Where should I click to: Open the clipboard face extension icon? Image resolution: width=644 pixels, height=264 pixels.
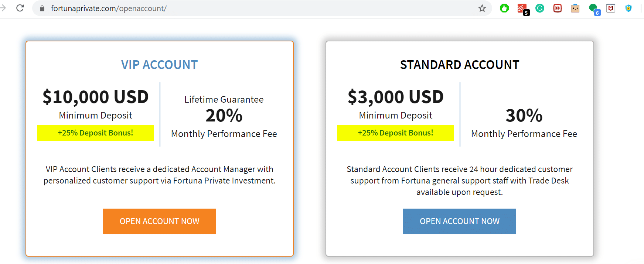(575, 8)
